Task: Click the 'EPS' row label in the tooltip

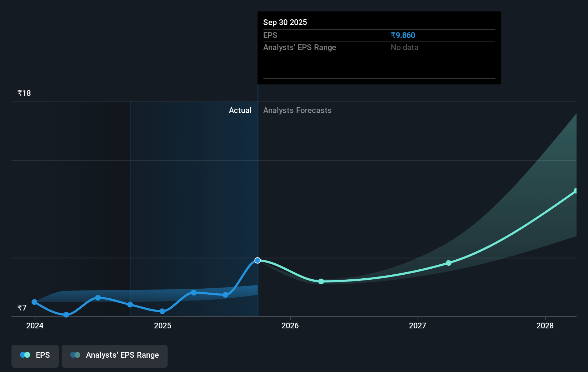Action: (x=270, y=35)
